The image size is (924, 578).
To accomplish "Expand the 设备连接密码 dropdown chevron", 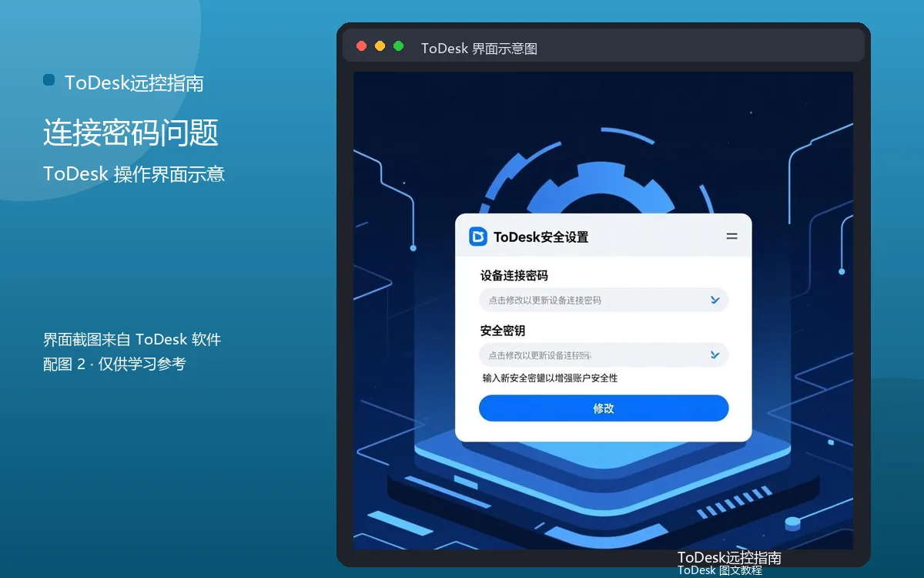I will [715, 300].
